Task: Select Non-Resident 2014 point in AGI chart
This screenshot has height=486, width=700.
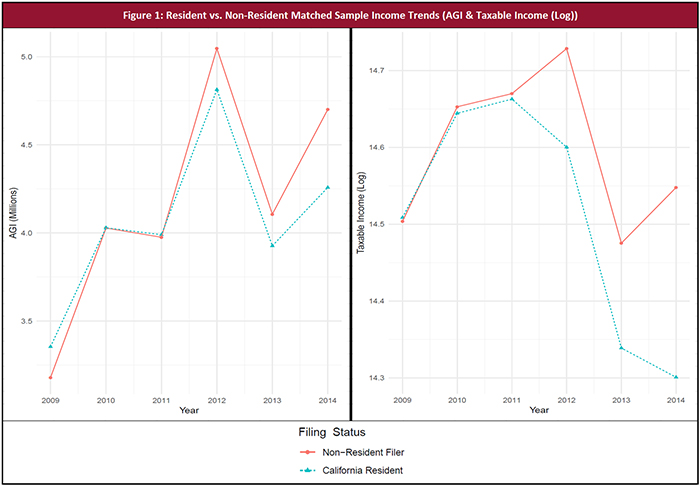Action: point(328,109)
